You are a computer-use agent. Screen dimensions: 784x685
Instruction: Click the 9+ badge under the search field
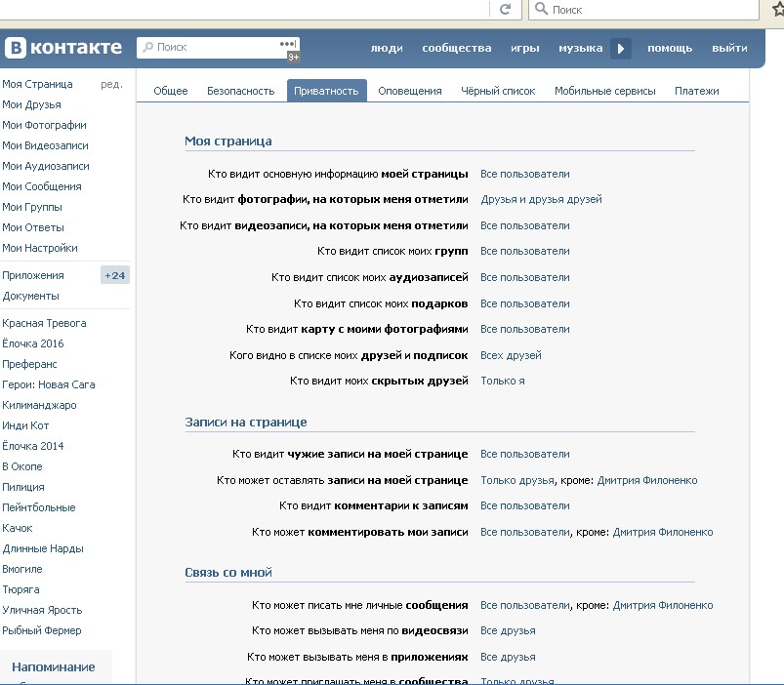[293, 58]
